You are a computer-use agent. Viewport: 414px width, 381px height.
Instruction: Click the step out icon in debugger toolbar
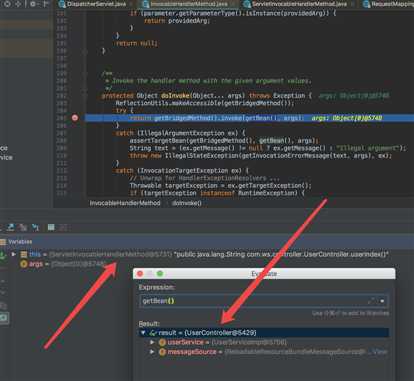(x=11, y=227)
